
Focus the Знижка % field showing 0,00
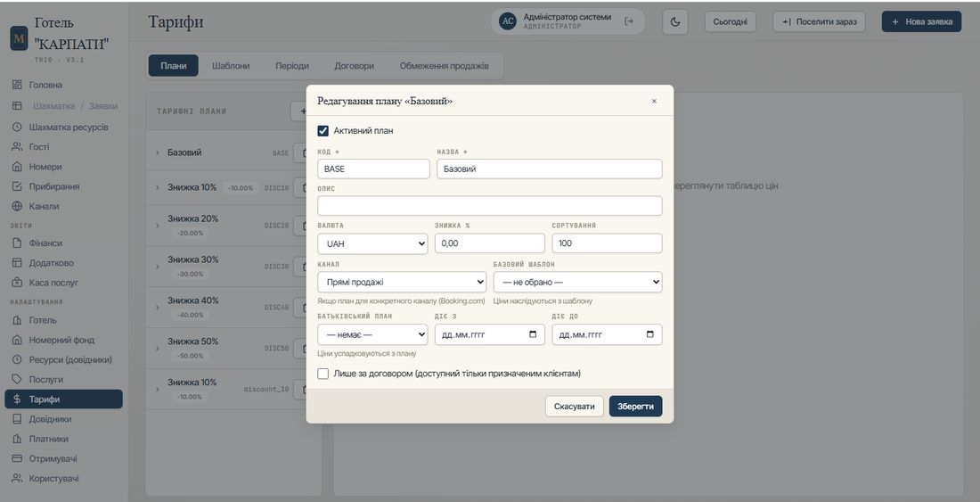coord(490,243)
